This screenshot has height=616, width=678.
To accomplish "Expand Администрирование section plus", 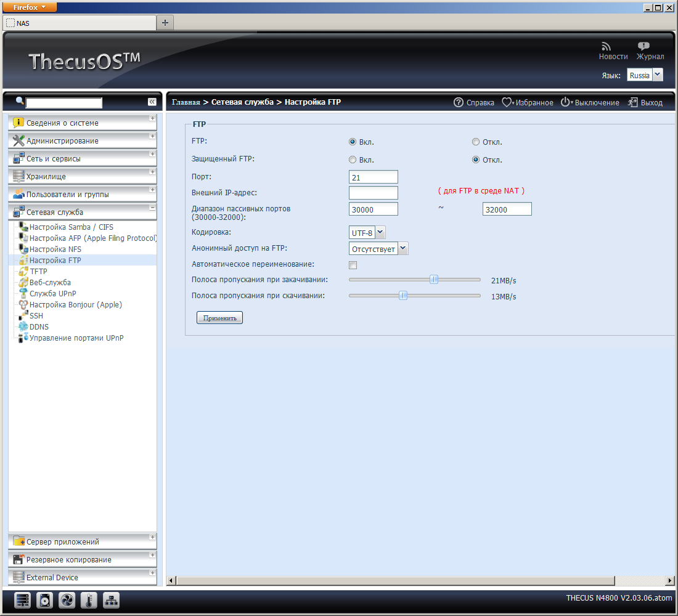I will 152,136.
